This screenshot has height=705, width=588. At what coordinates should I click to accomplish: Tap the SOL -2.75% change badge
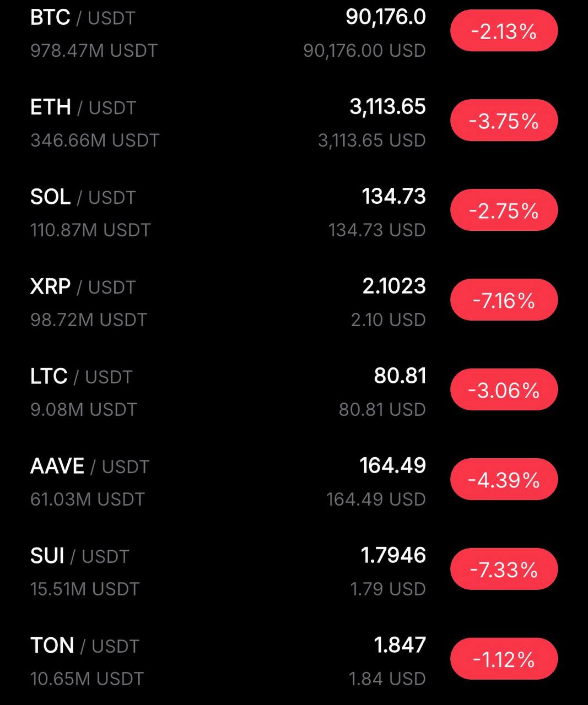coord(504,210)
